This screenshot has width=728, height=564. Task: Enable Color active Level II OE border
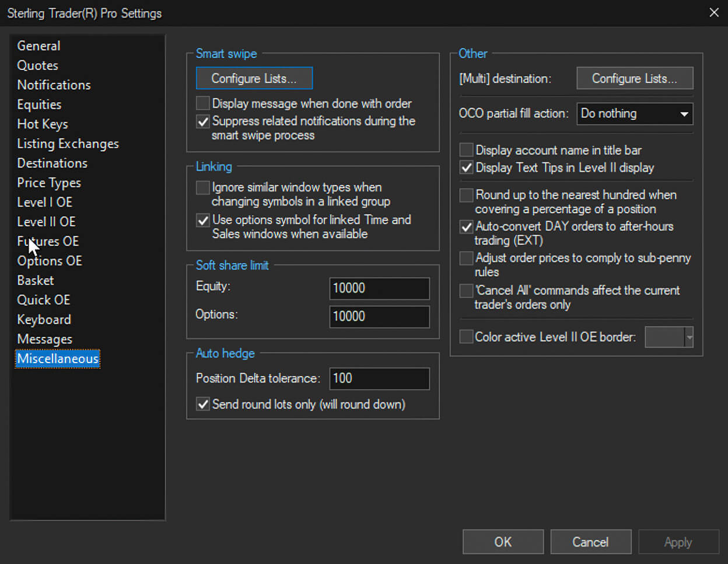[466, 337]
